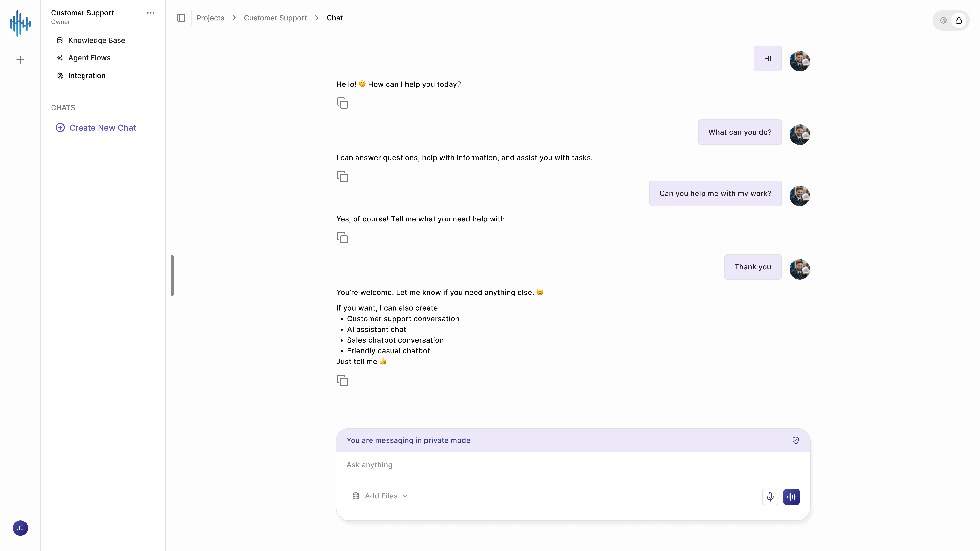This screenshot has width=980, height=551.
Task: Open the JE user avatar menu
Action: (20, 528)
